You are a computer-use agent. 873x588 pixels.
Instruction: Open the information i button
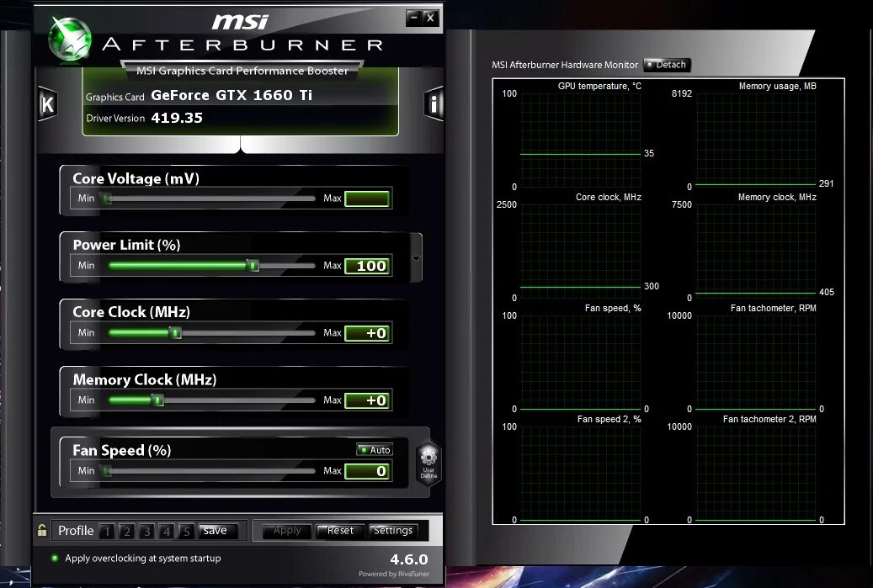tap(434, 103)
